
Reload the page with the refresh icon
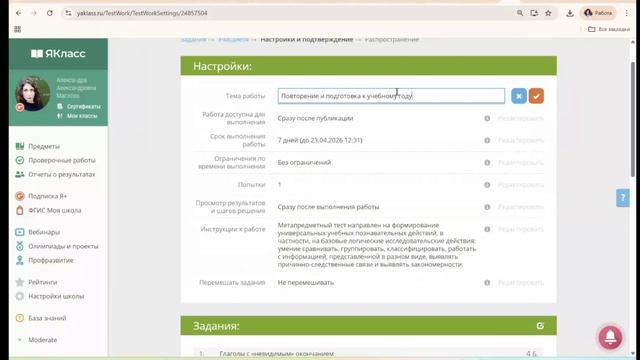(x=50, y=13)
